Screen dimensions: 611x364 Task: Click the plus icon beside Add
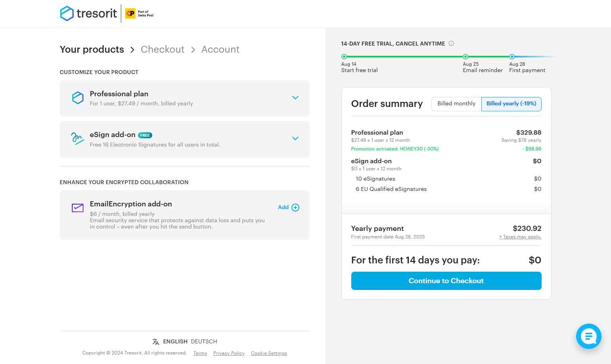[295, 208]
